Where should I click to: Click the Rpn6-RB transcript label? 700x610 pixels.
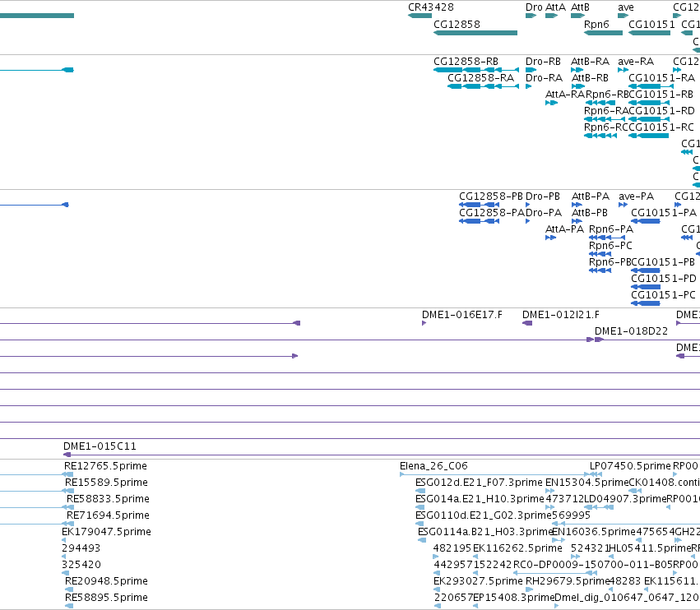pos(607,95)
